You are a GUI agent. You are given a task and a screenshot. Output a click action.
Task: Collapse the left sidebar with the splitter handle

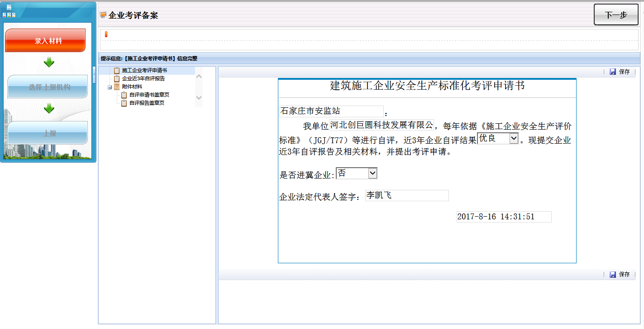94,75
